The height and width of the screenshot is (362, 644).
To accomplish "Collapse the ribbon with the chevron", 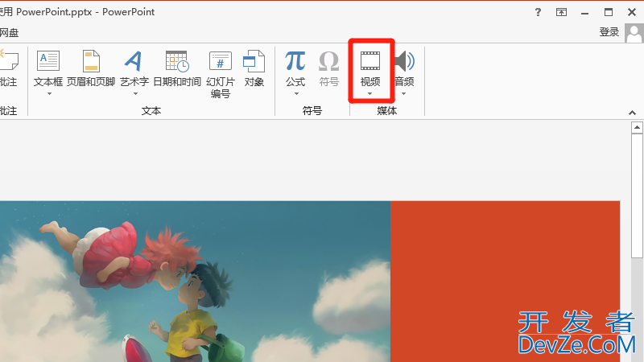I will [632, 113].
